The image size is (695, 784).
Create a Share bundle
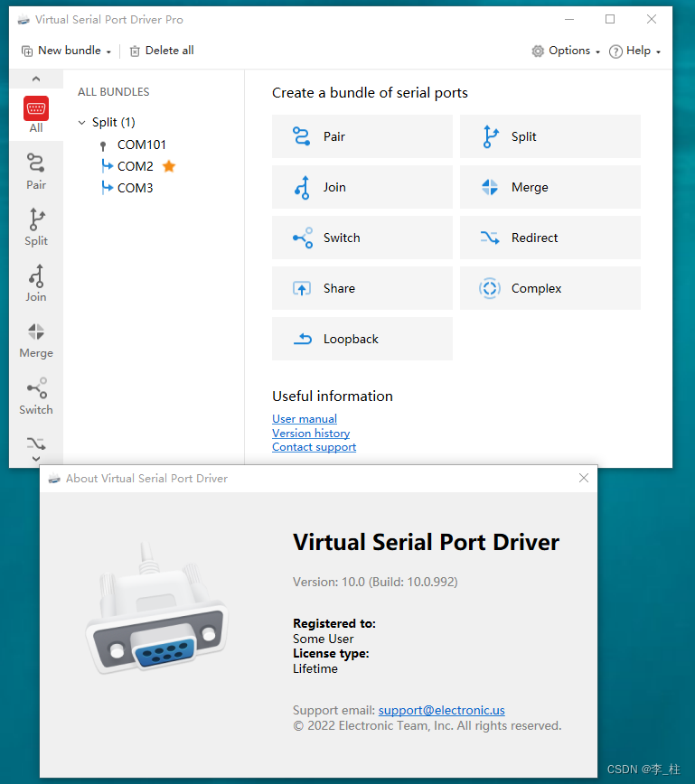(x=362, y=288)
